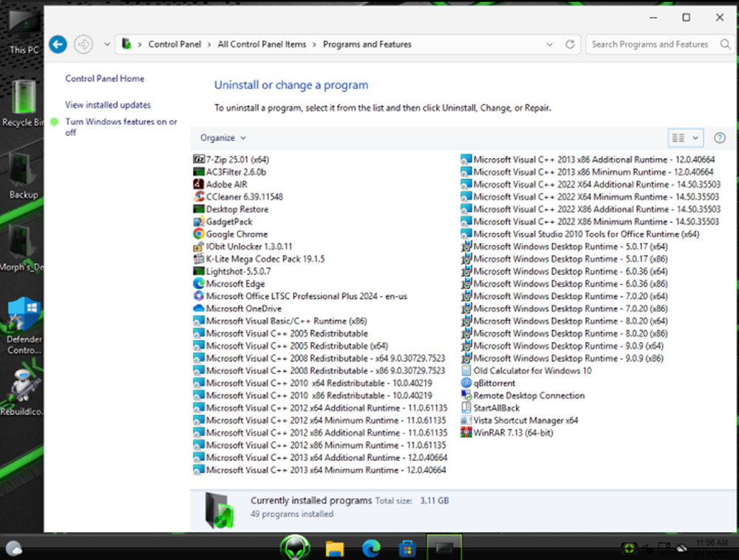Click the back navigation arrow

click(58, 44)
